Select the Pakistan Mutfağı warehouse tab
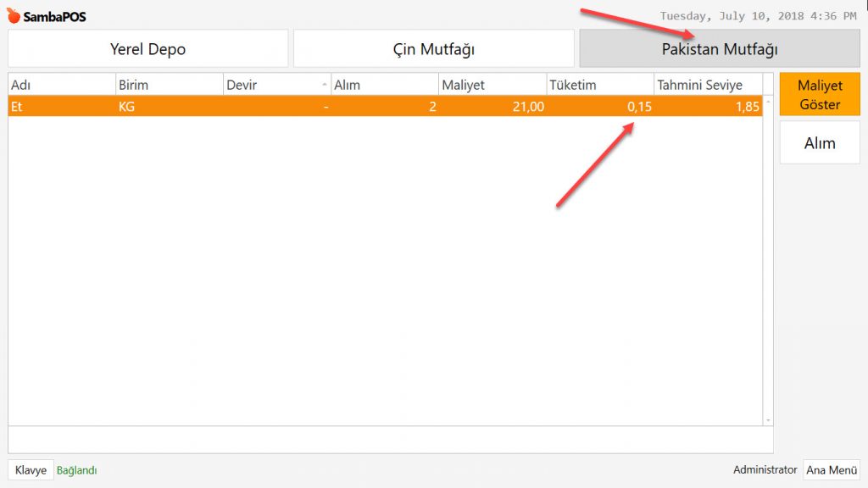This screenshot has height=488, width=868. pyautogui.click(x=719, y=49)
